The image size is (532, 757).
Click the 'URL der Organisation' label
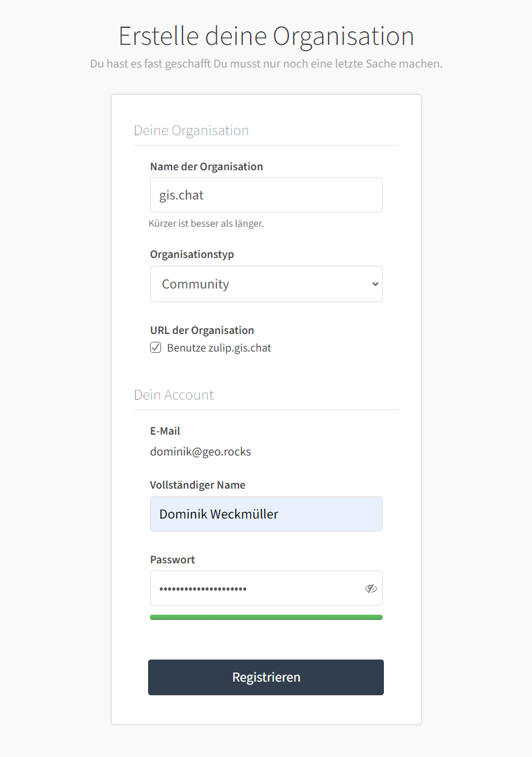coord(202,330)
